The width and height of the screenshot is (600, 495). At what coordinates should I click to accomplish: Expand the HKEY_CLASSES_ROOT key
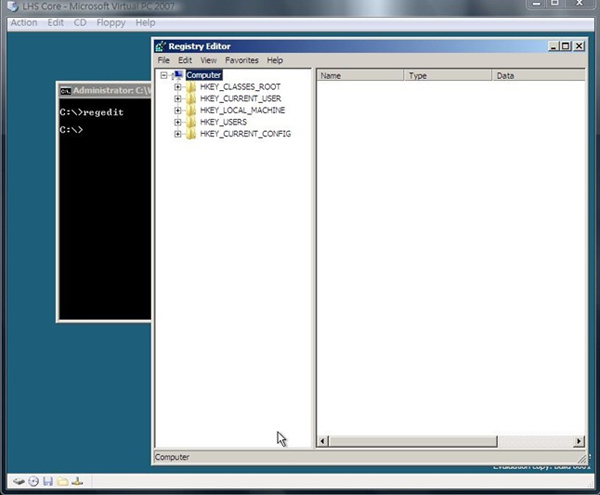click(177, 87)
